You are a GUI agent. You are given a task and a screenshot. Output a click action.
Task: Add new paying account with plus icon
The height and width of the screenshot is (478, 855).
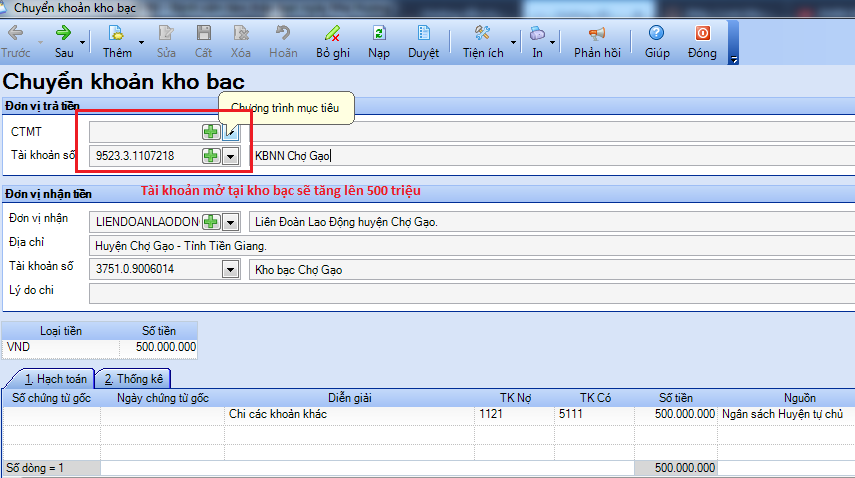coord(210,156)
